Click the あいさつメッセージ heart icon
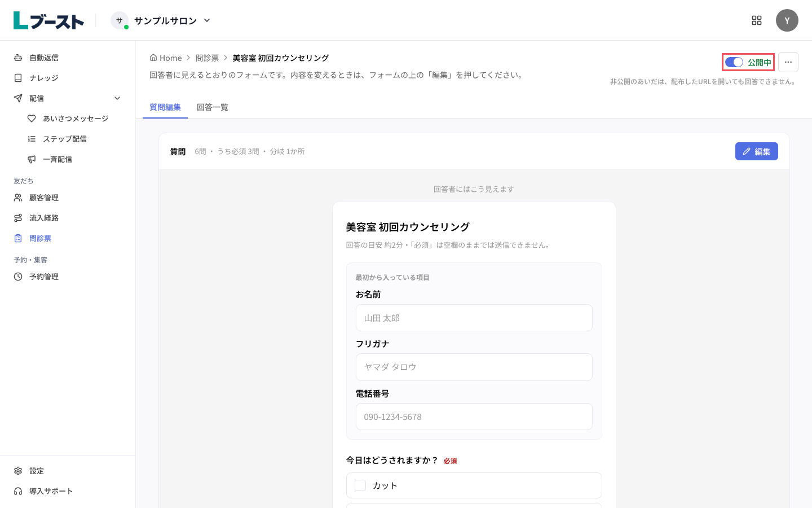 coord(32,119)
